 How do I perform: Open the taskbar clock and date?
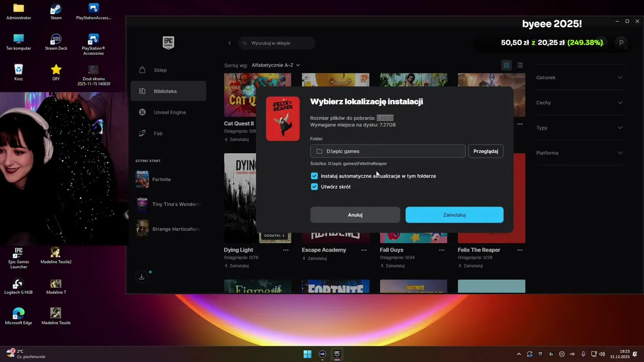point(620,354)
